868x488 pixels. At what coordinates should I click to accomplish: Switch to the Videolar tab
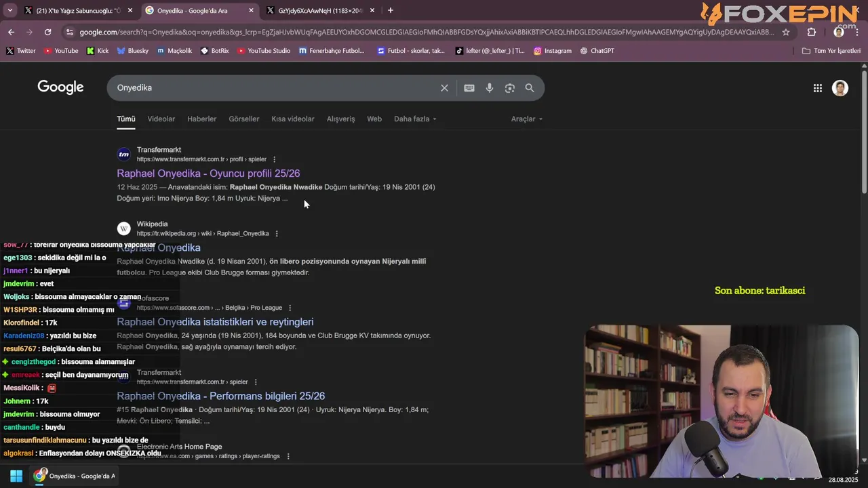click(x=161, y=119)
